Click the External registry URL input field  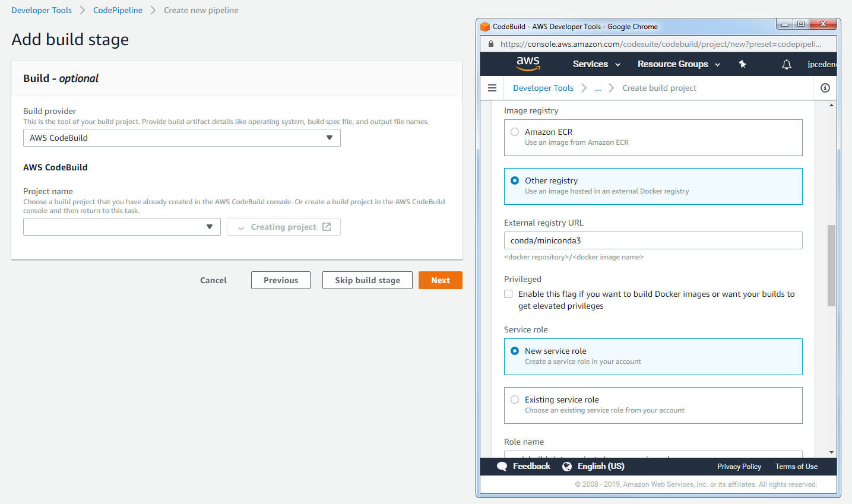coord(653,240)
